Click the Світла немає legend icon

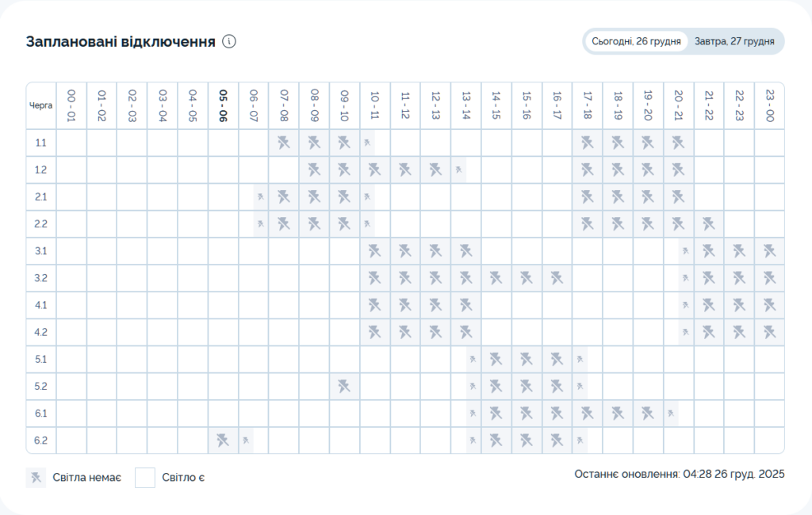pos(36,478)
